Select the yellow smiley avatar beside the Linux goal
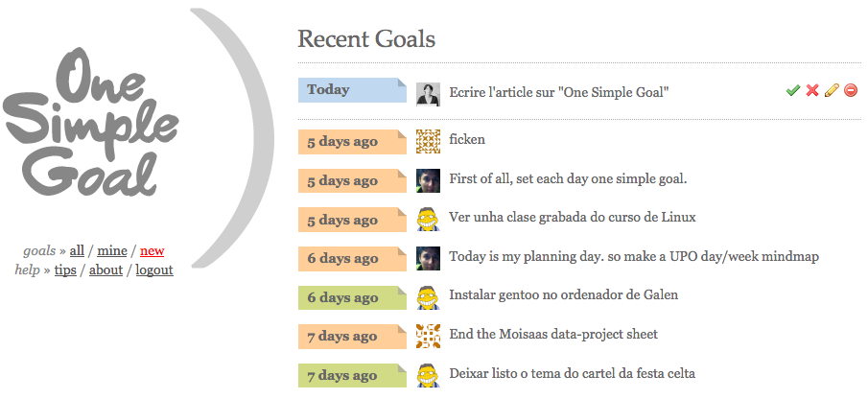Image resolution: width=868 pixels, height=399 pixels. pos(428,219)
